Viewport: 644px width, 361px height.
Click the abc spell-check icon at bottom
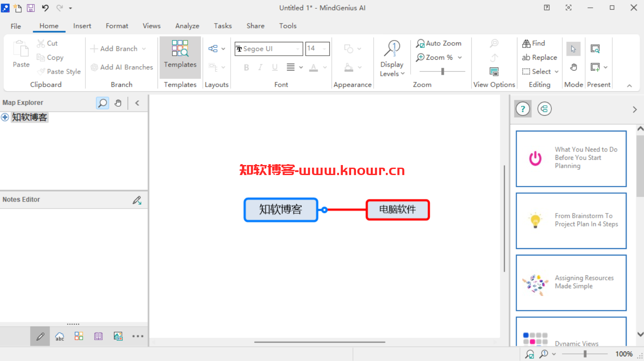(x=60, y=336)
